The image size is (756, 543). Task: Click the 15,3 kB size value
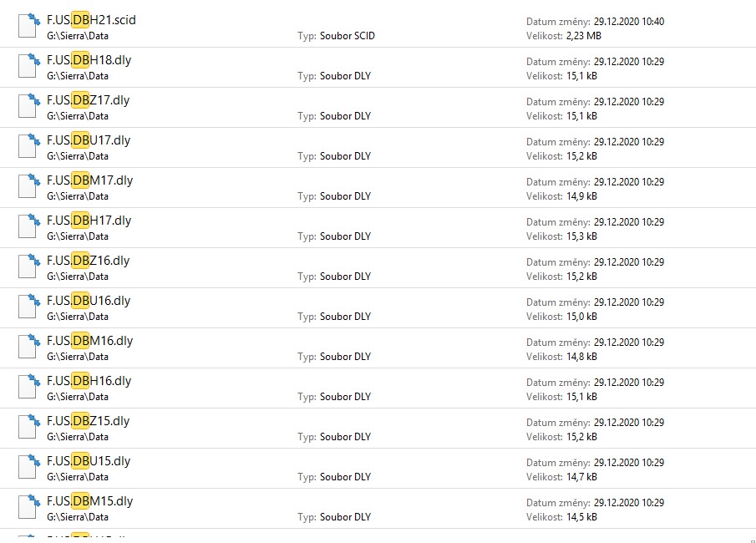pos(582,236)
